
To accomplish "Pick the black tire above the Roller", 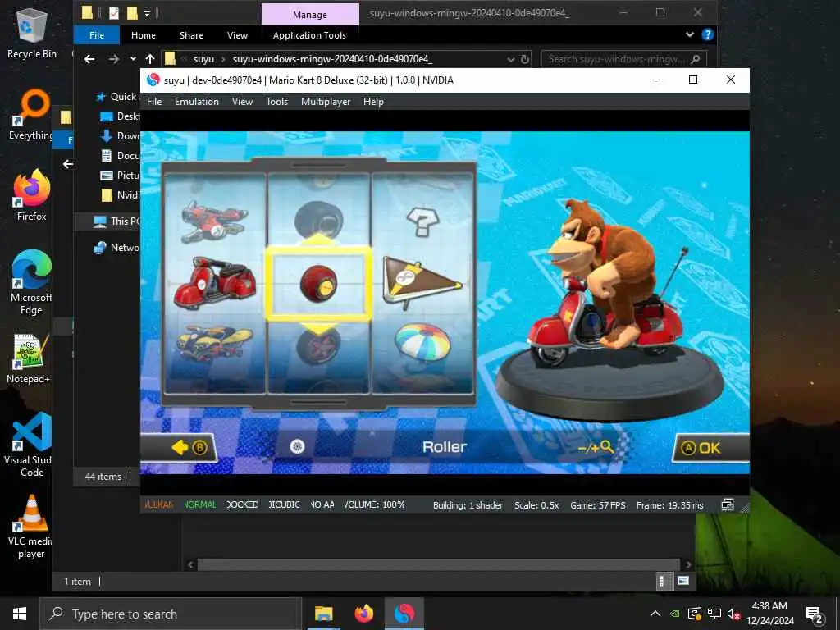I will [319, 220].
